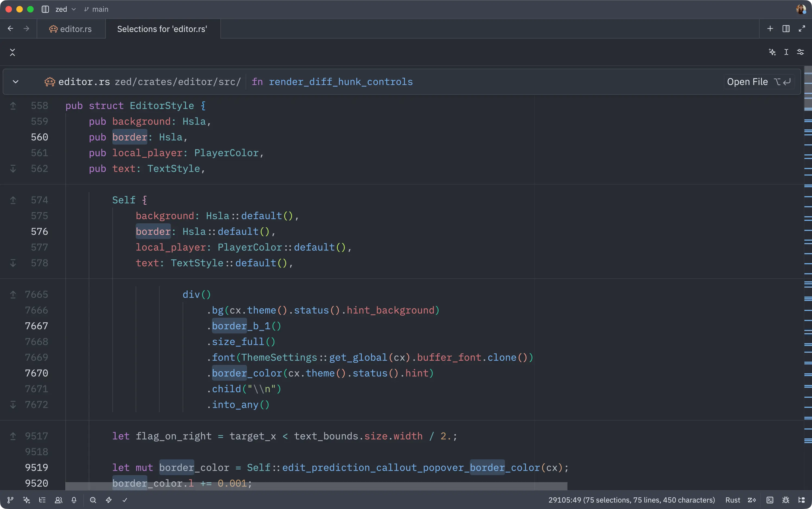The width and height of the screenshot is (812, 509).
Task: Open the Collab panel people icon
Action: [59, 500]
